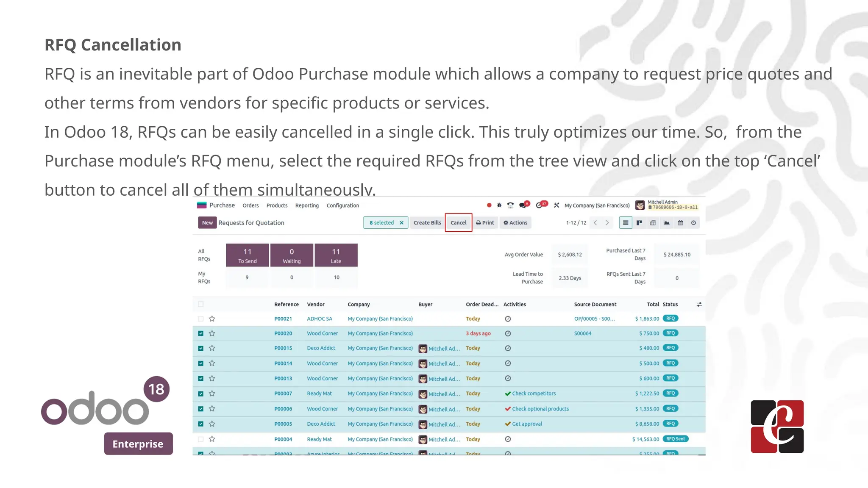Open RFQ reference P00006
The width and height of the screenshot is (868, 488).
click(283, 409)
